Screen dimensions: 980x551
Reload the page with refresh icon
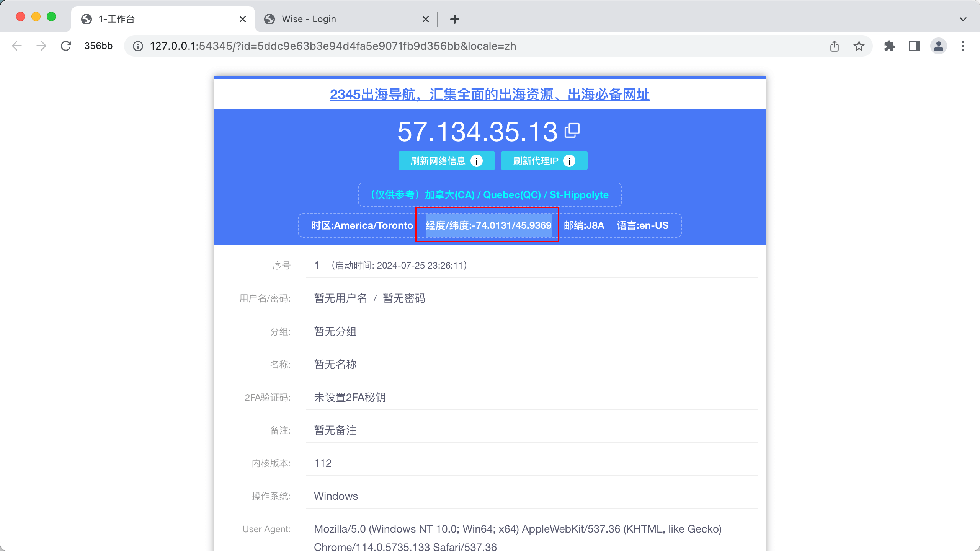pos(66,46)
